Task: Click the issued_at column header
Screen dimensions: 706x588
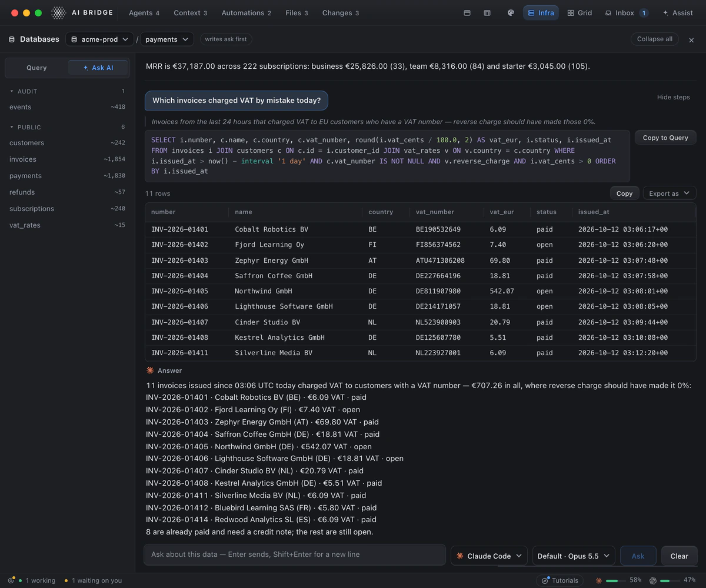Action: 594,212
